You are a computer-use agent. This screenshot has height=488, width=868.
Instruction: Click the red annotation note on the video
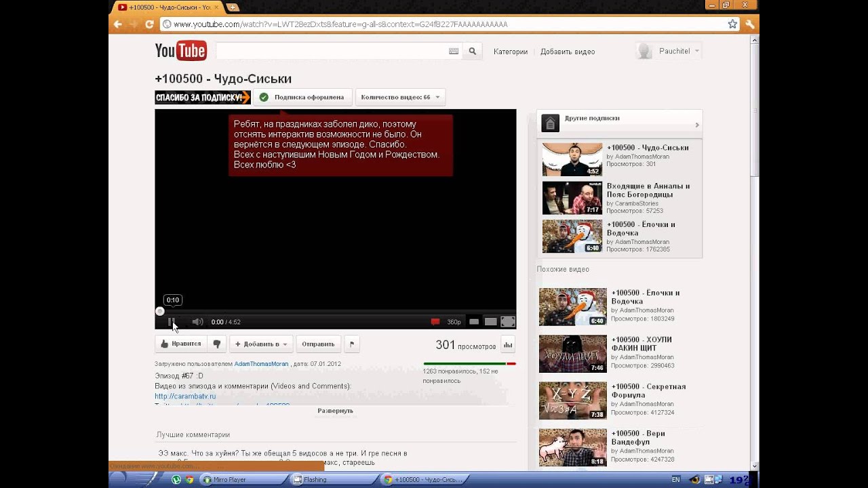click(x=340, y=145)
